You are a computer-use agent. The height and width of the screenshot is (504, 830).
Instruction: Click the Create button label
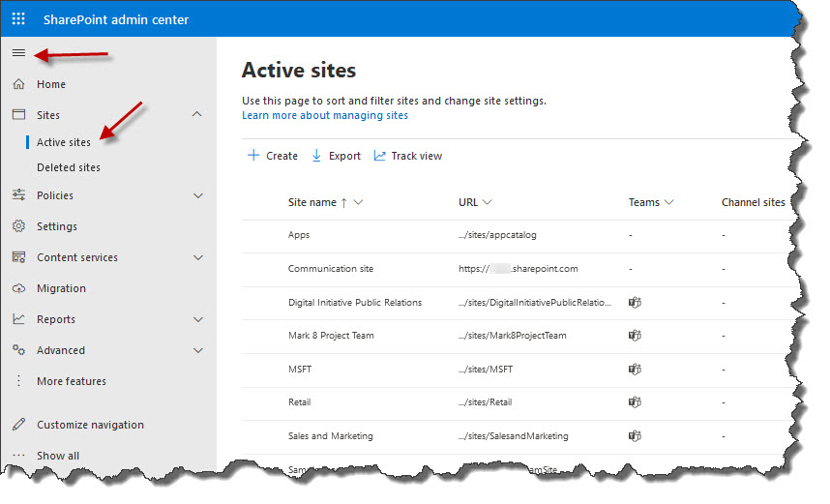(x=282, y=156)
